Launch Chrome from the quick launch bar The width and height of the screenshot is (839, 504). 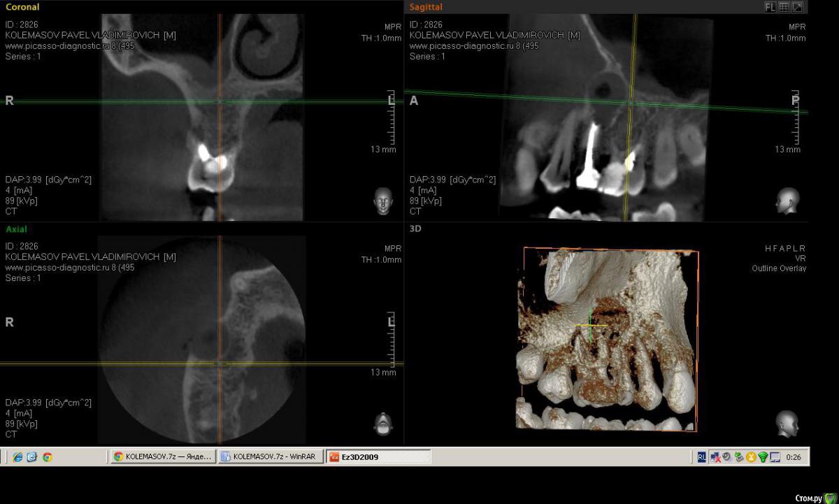pos(47,457)
